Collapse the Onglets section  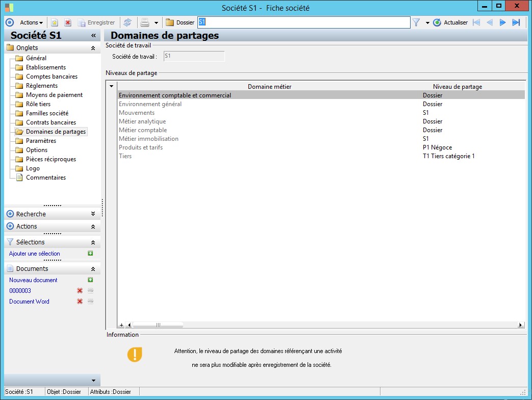(93, 48)
